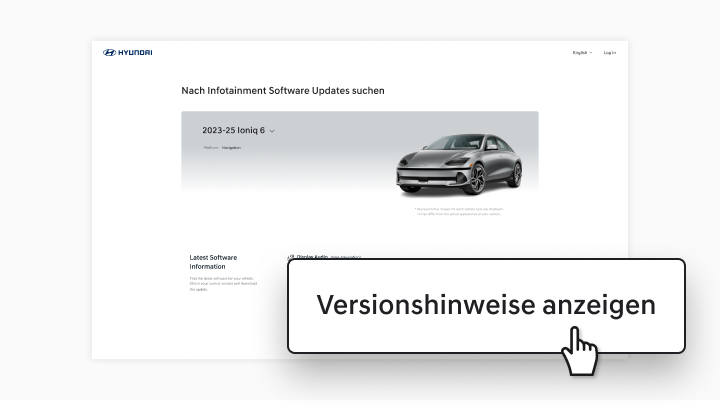Click the Versionshinweise anzeigen button
Viewport: 726px width, 414px height.
[x=486, y=306]
